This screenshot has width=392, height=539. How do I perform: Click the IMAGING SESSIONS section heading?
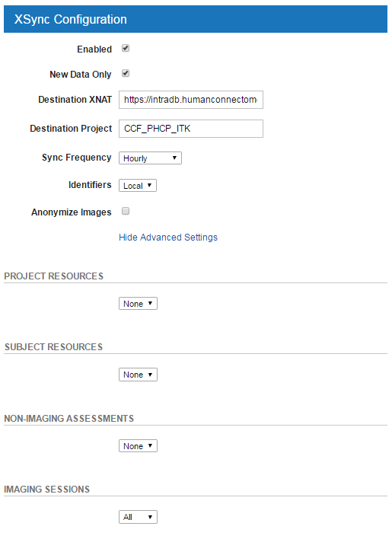coord(47,490)
